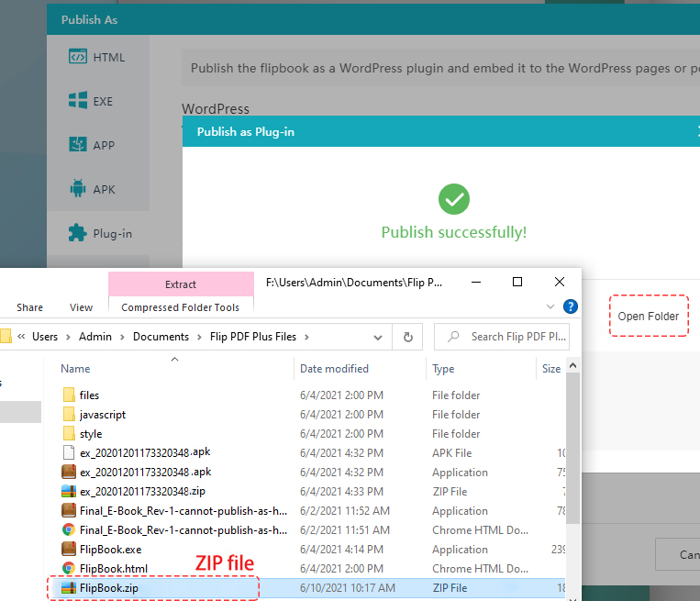Screen dimensions: 700x601
Task: Click the file list vertical scrollbar thumb
Action: [x=572, y=448]
